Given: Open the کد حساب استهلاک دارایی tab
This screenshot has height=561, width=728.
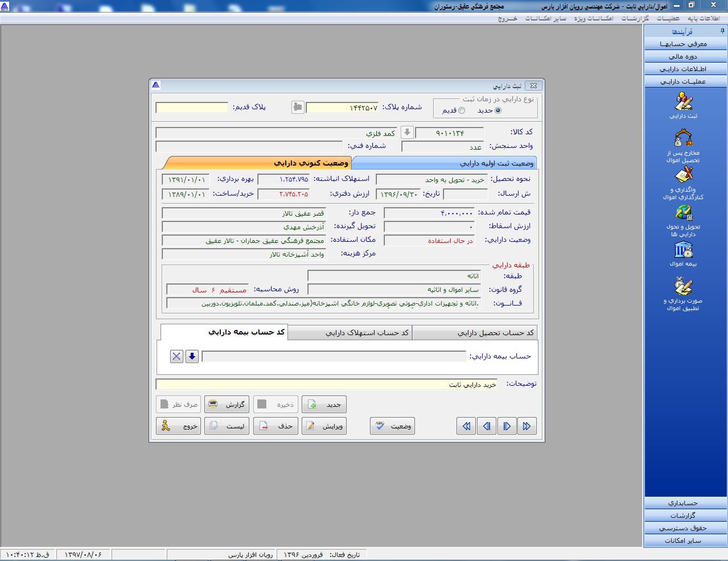Looking at the screenshot, I should [349, 333].
